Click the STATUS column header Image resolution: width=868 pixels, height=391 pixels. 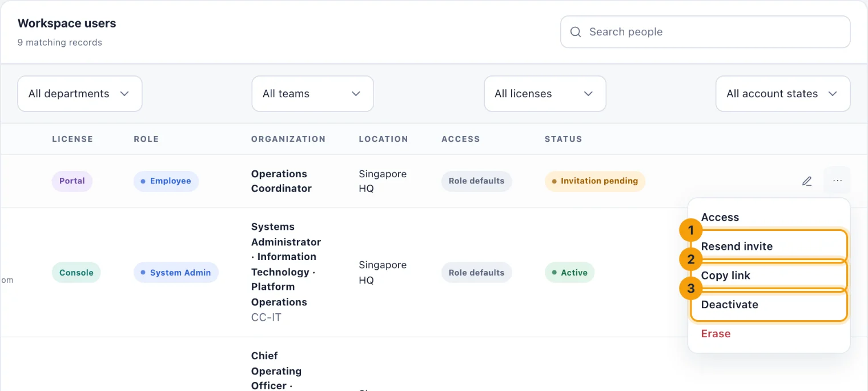(564, 139)
